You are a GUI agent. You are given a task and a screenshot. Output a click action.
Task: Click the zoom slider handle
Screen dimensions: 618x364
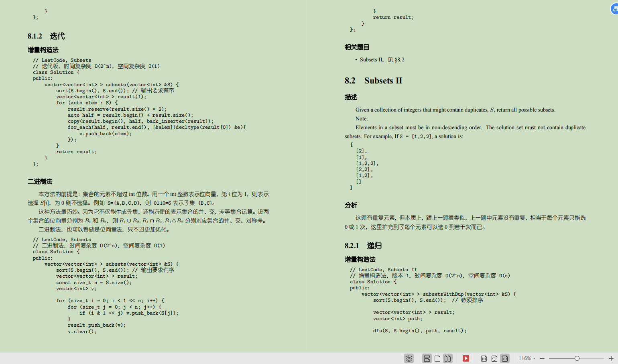(577, 358)
